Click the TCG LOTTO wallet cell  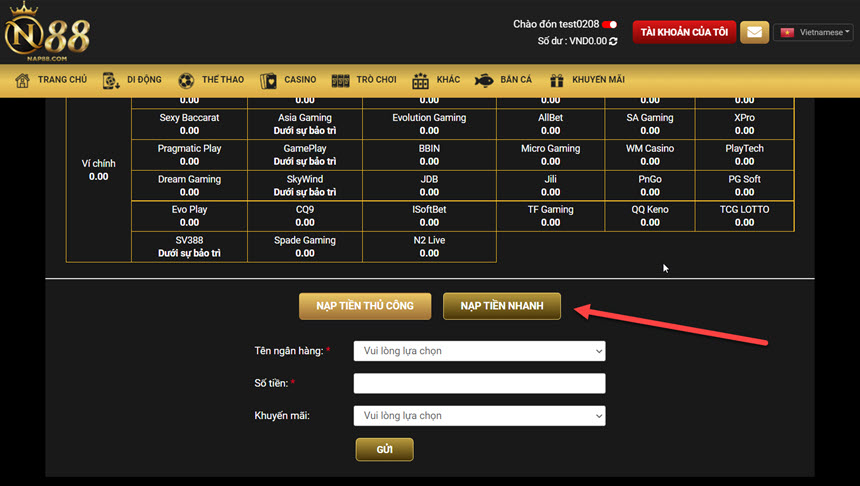tap(744, 216)
